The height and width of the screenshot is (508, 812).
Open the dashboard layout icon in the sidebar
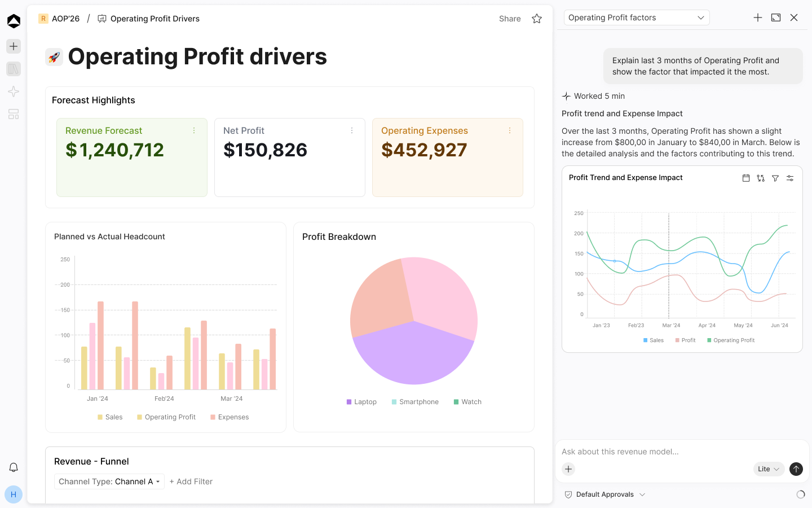14,114
